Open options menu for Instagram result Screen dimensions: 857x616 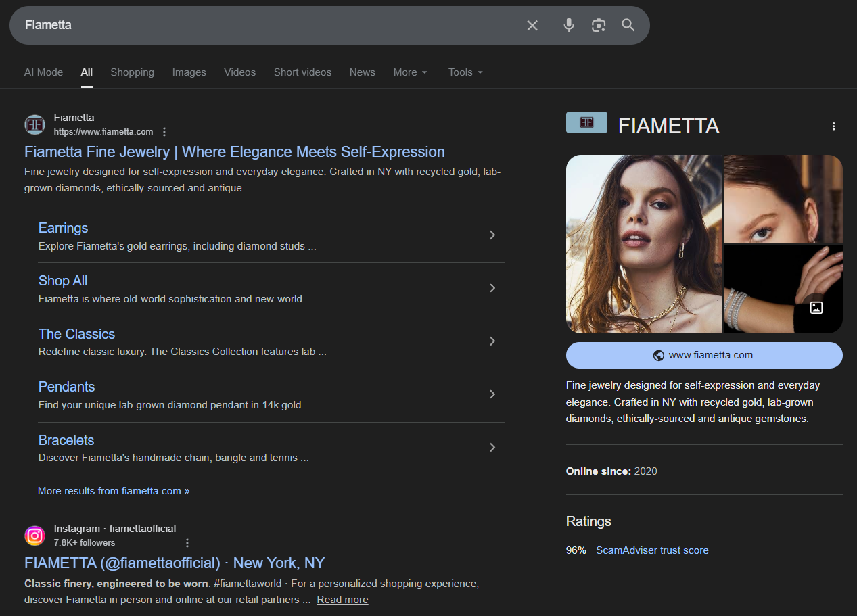[x=187, y=542]
